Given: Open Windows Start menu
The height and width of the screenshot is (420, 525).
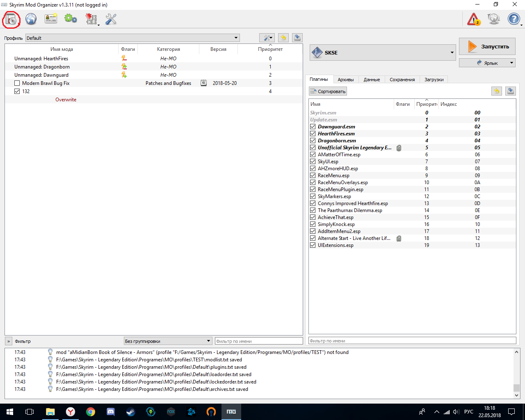Looking at the screenshot, I should tap(10, 412).
